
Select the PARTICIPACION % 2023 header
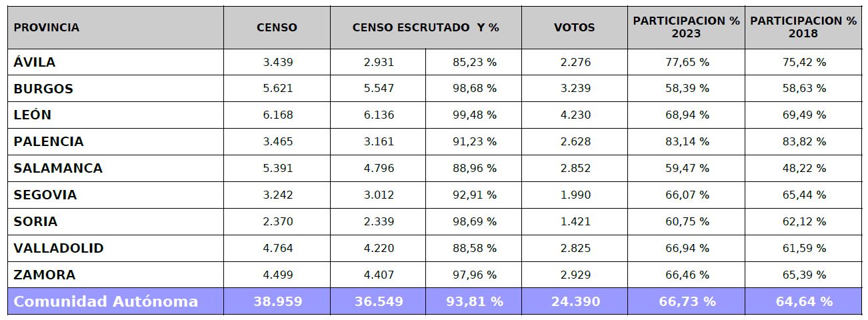click(686, 27)
